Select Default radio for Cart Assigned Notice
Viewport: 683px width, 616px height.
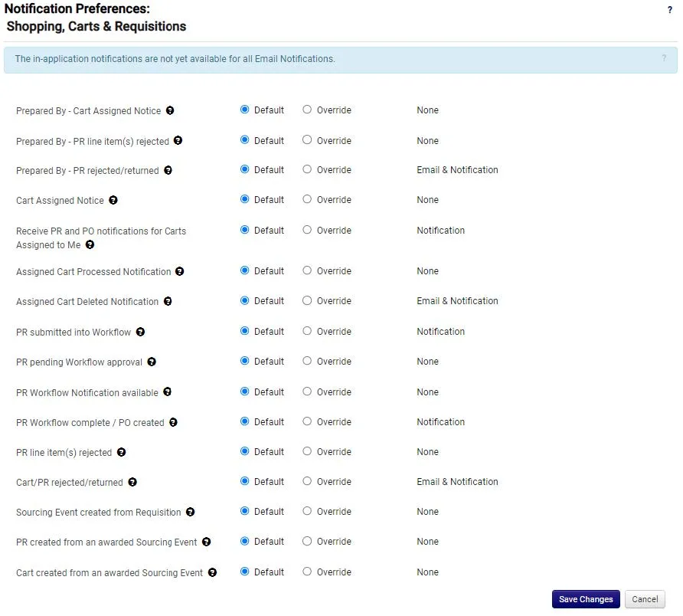point(245,199)
